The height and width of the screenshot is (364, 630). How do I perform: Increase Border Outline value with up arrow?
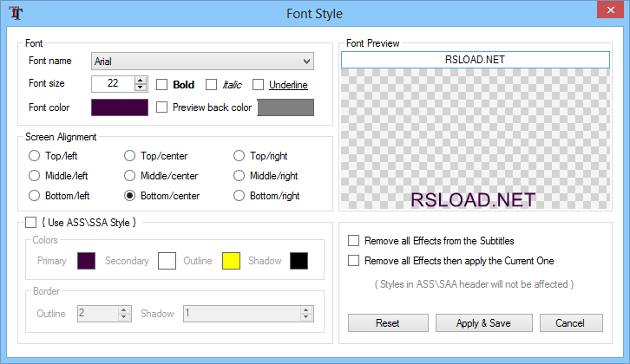(x=124, y=310)
